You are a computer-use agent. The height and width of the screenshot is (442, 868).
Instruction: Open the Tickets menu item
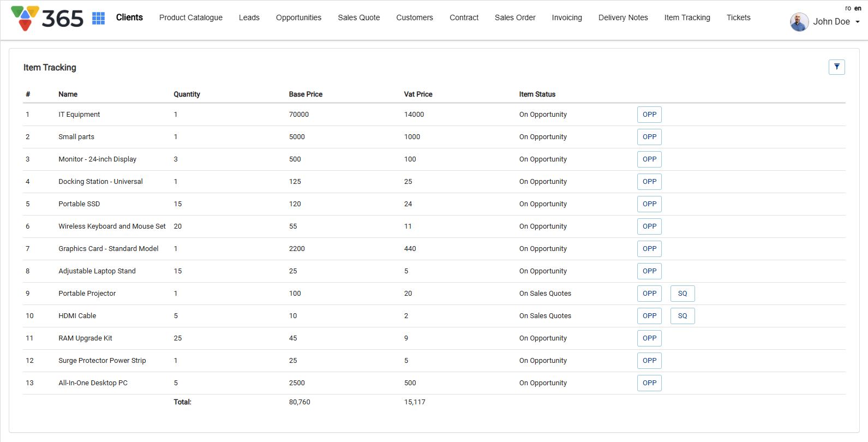[x=738, y=17]
